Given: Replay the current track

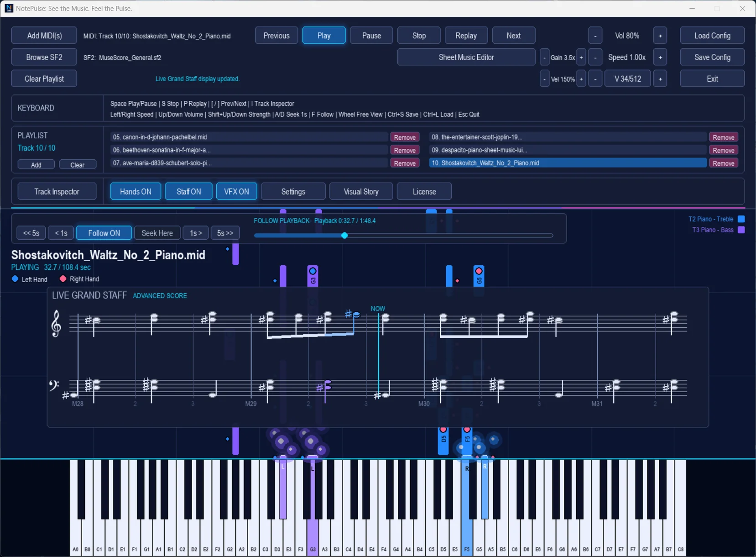Looking at the screenshot, I should coord(466,36).
